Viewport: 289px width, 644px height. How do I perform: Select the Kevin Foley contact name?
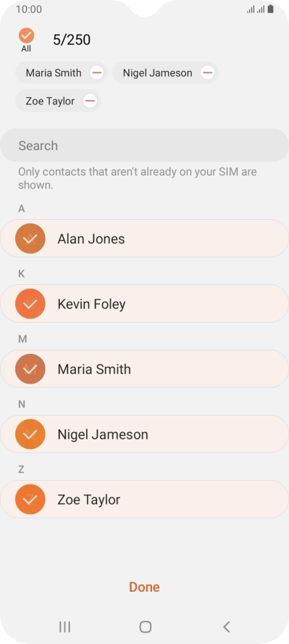pyautogui.click(x=91, y=305)
